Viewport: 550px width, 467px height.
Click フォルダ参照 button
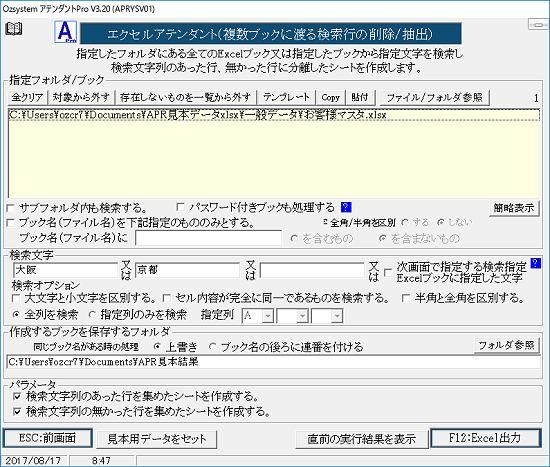point(507,345)
